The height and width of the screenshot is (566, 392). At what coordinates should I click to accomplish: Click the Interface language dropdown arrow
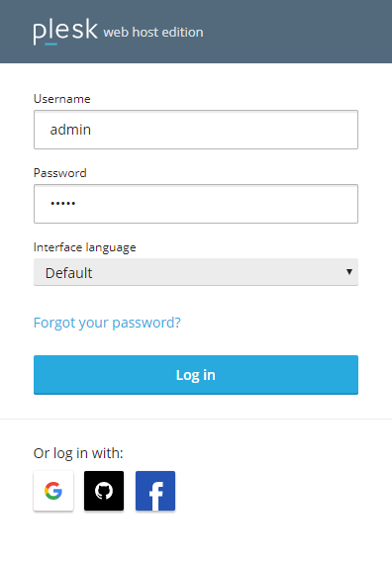[x=349, y=272]
